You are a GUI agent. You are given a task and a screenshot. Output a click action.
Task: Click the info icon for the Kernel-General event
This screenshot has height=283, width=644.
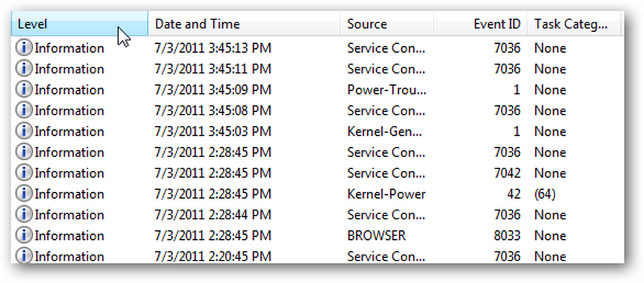(x=24, y=131)
